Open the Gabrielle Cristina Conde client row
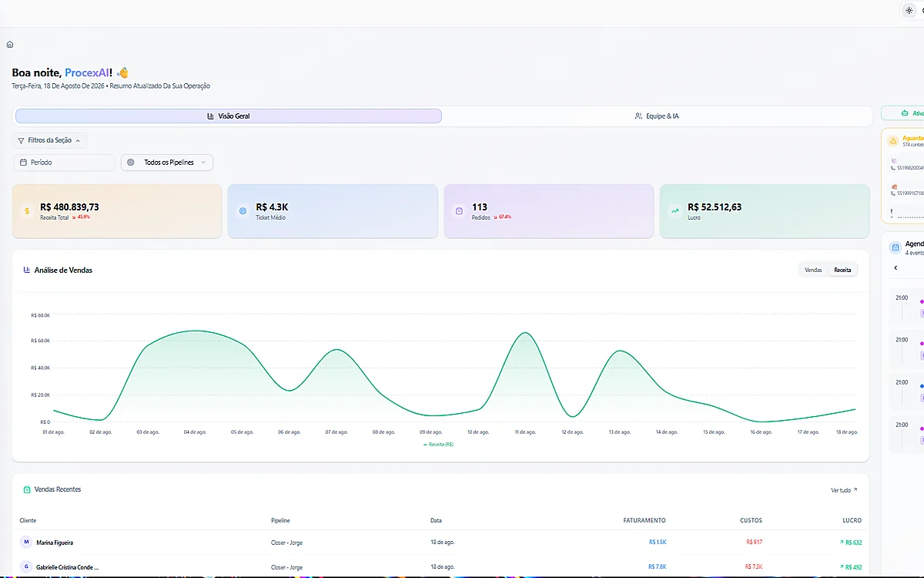Image resolution: width=924 pixels, height=578 pixels. pos(440,566)
